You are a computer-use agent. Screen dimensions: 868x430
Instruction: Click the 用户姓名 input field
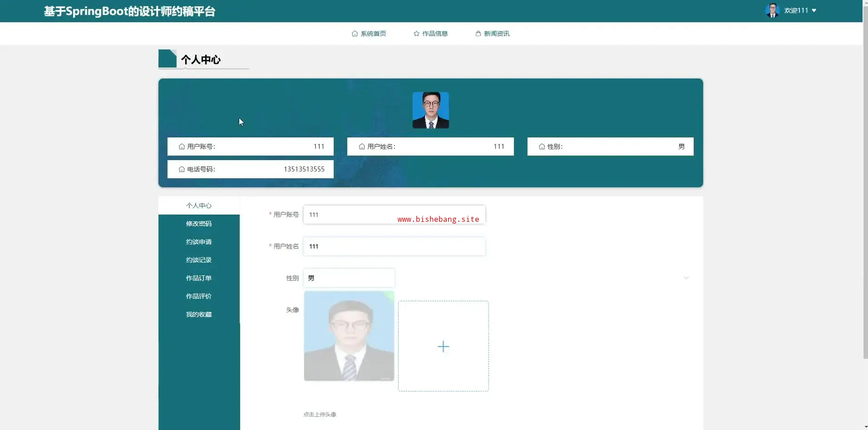pos(394,246)
